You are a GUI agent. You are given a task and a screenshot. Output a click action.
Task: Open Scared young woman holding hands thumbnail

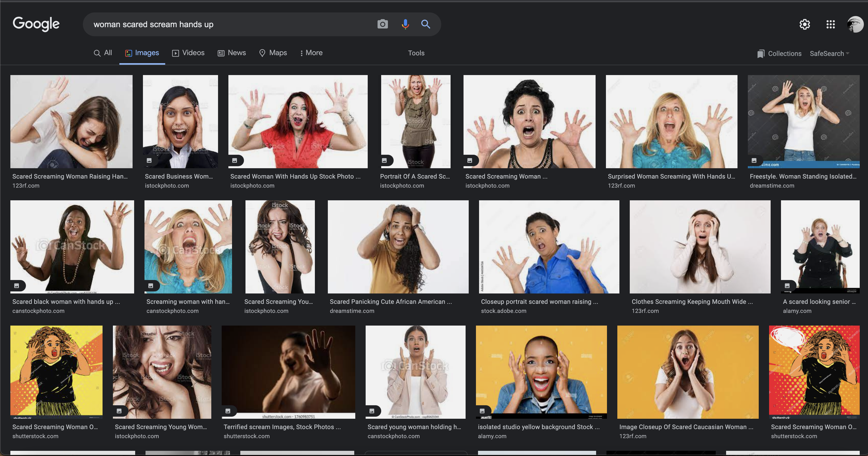pyautogui.click(x=415, y=372)
